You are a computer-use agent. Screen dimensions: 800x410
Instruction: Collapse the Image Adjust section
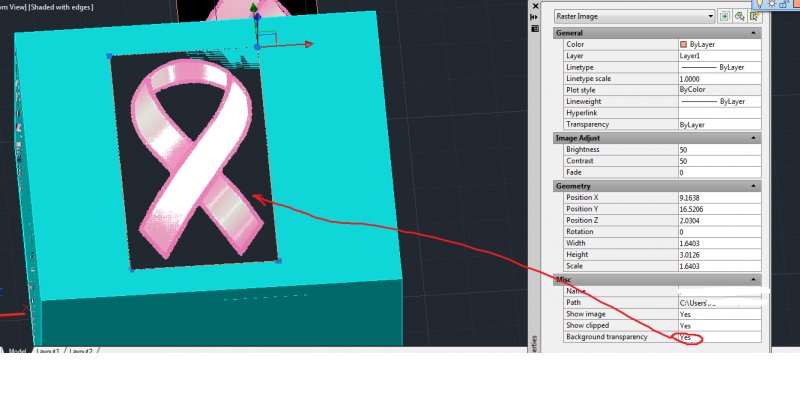[753, 138]
